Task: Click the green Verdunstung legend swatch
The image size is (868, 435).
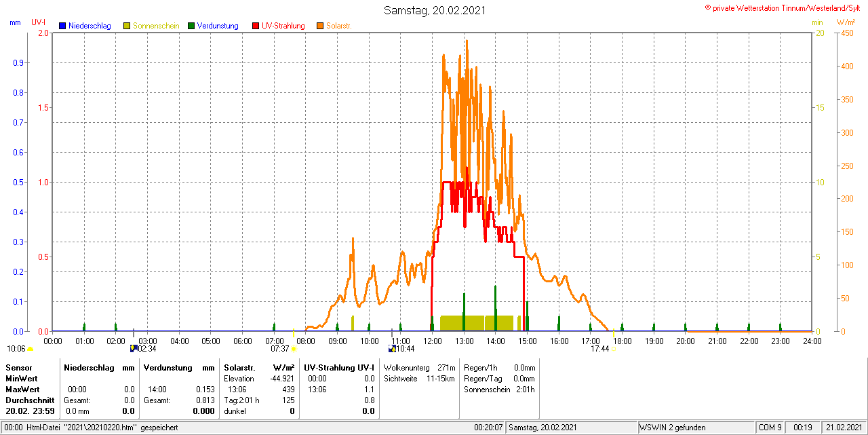Action: pyautogui.click(x=191, y=26)
